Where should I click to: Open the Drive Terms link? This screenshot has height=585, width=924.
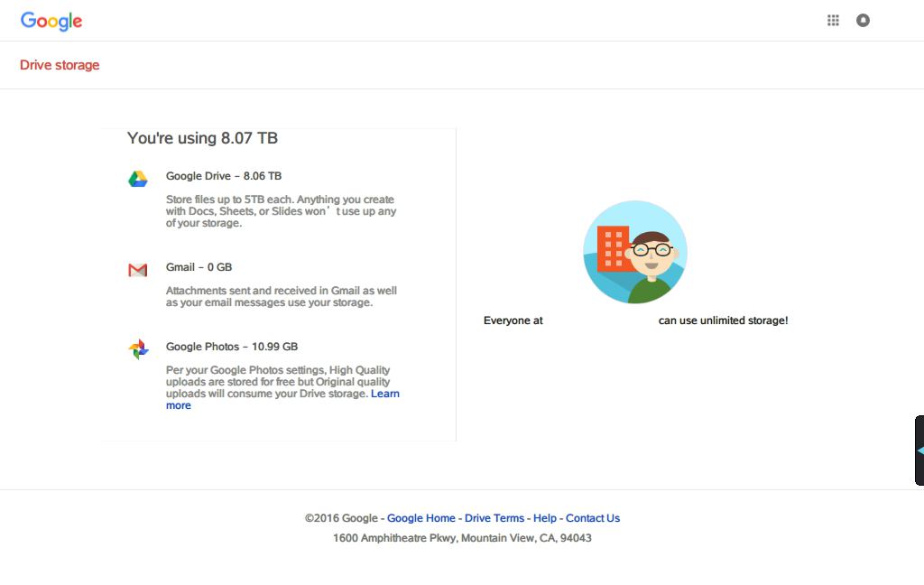coord(494,518)
